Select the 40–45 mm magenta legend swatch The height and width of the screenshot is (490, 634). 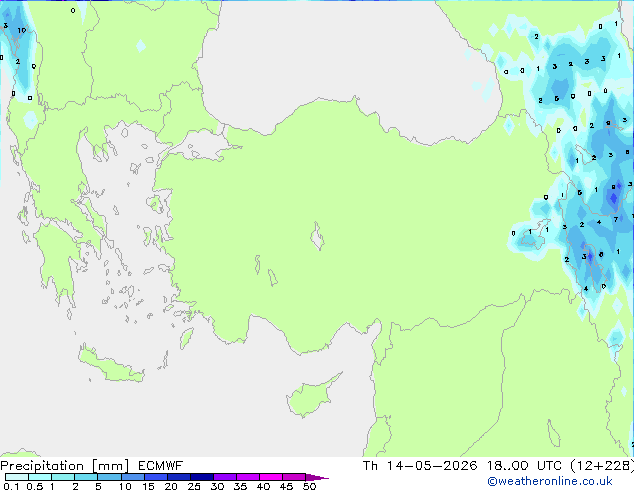pyautogui.click(x=271, y=477)
